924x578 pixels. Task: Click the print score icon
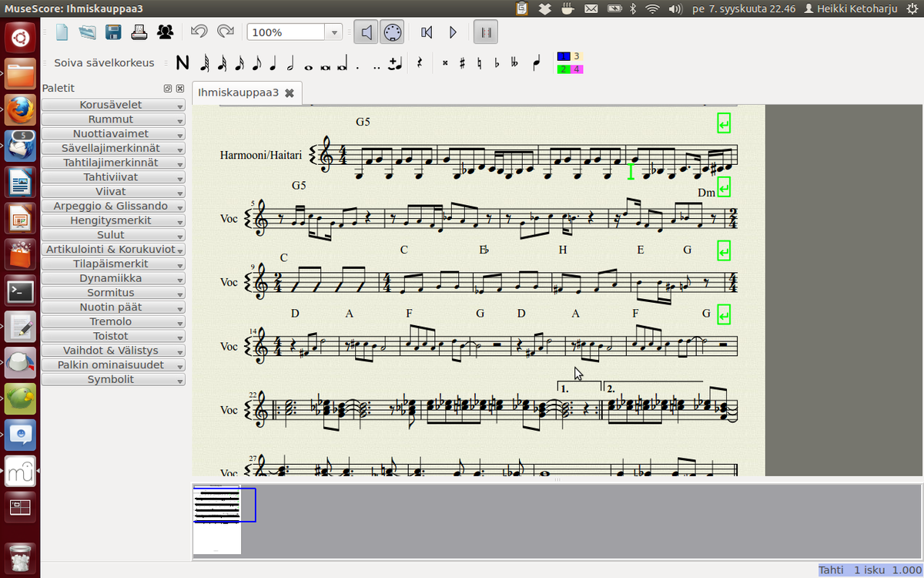coord(139,32)
